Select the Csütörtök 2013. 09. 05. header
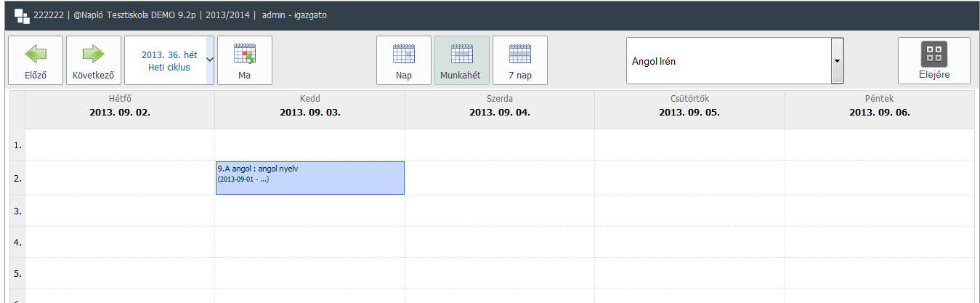 (689, 106)
